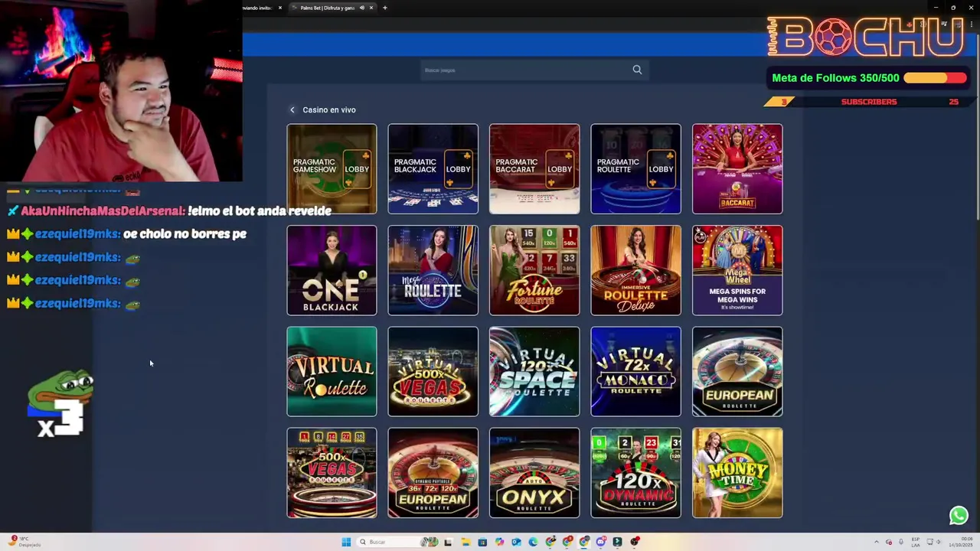Open a new browser tab
The width and height of the screenshot is (980, 551).
click(385, 8)
